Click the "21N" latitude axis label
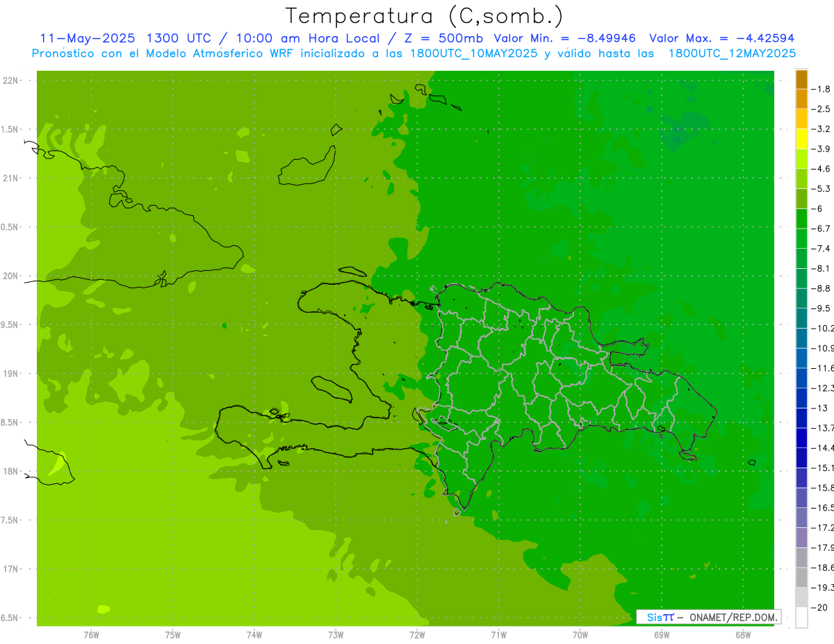Screen dimensions: 834x644 tap(10, 179)
